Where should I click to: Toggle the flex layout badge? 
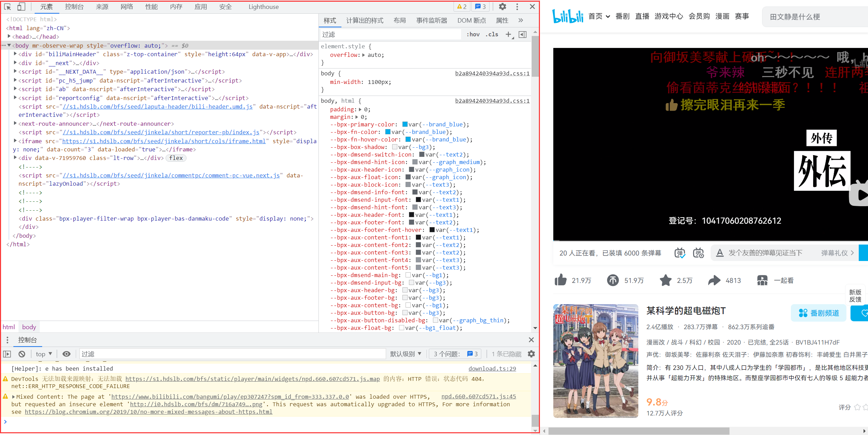coord(176,158)
